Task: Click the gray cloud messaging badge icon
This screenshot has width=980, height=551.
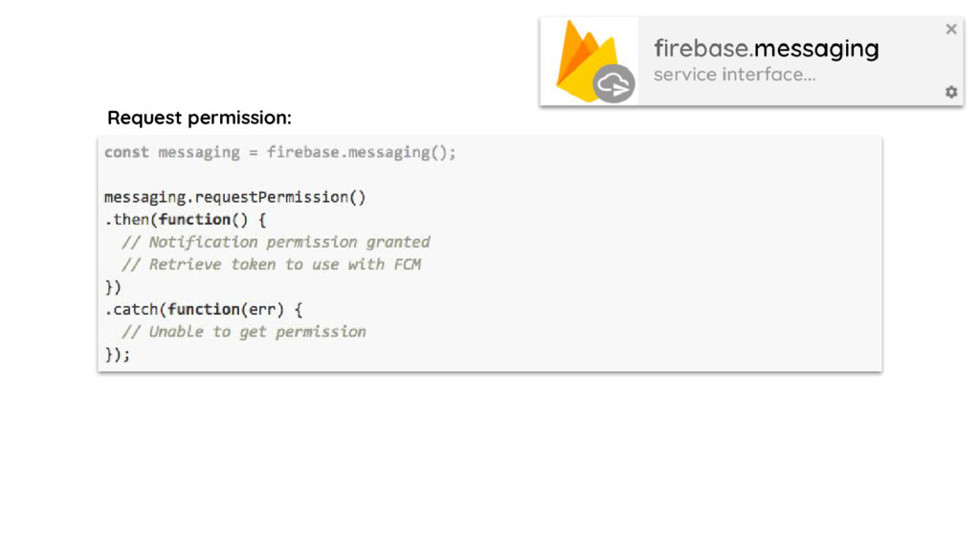Action: click(613, 84)
